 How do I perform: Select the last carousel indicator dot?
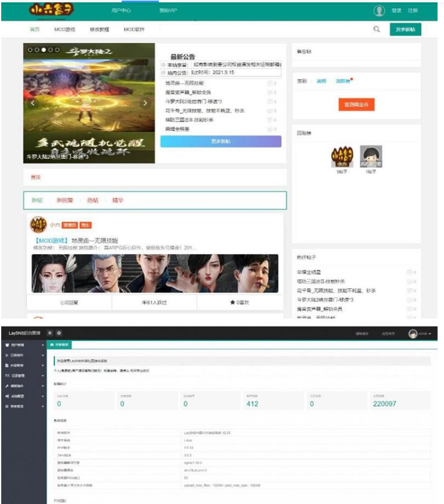pos(58,50)
